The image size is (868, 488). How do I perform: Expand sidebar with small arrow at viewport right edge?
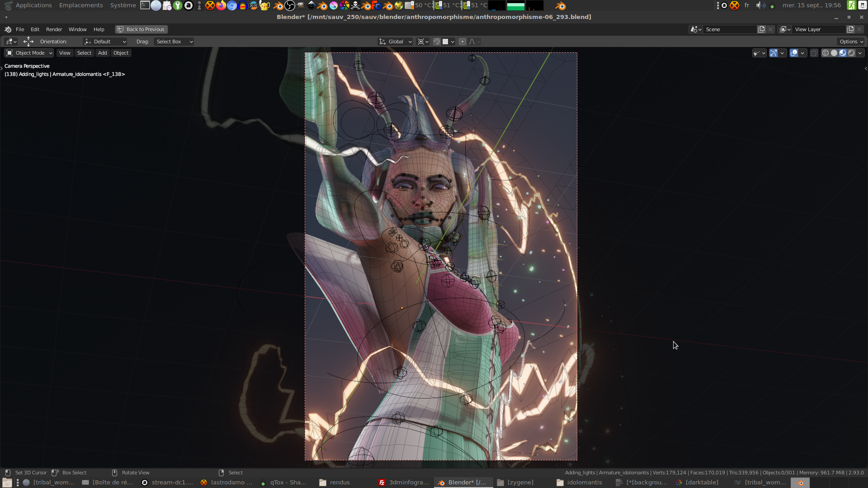pyautogui.click(x=866, y=69)
